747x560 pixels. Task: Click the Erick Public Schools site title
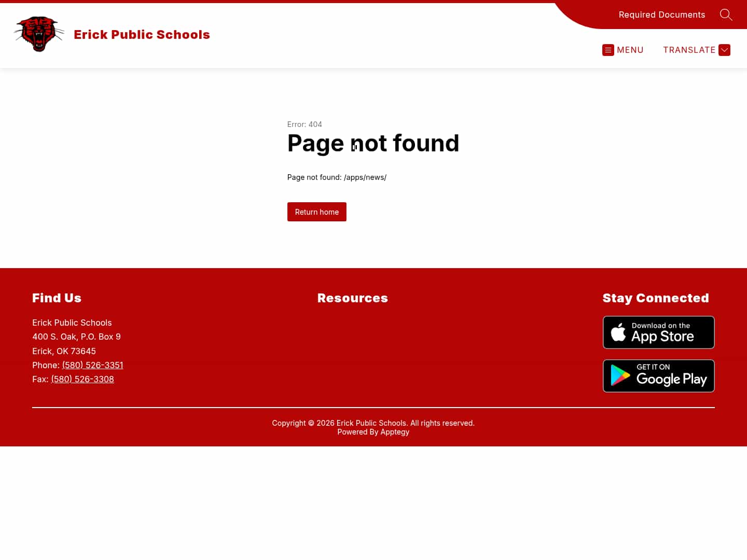142,34
